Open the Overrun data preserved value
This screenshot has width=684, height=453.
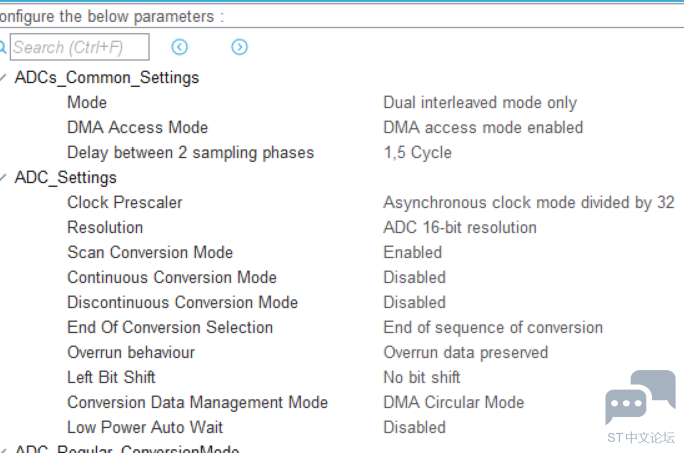tap(465, 352)
